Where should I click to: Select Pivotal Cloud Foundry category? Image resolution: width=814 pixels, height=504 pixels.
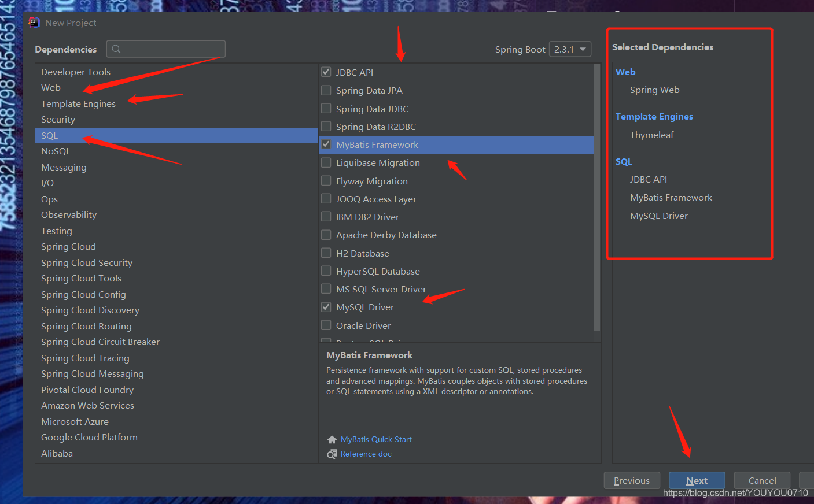click(x=176, y=390)
